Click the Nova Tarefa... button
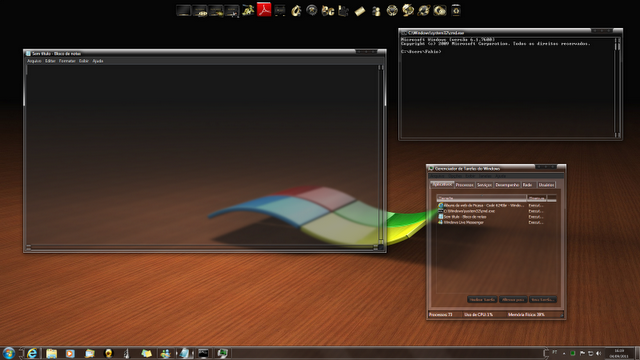Screen dimensions: 640x360 pyautogui.click(x=542, y=300)
